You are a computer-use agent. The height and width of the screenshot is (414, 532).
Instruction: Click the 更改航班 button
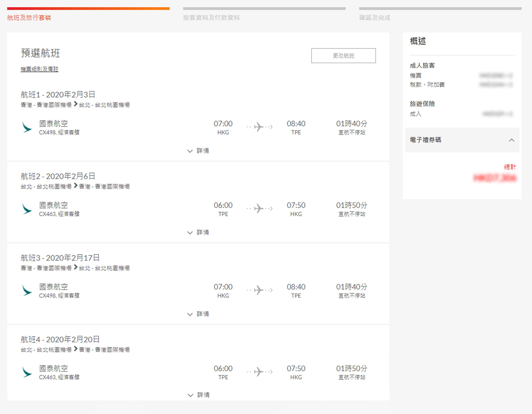[343, 56]
